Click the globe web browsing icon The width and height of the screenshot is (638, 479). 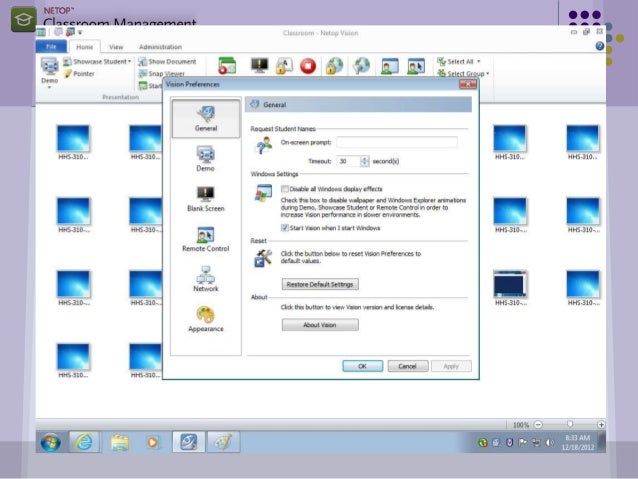click(361, 66)
